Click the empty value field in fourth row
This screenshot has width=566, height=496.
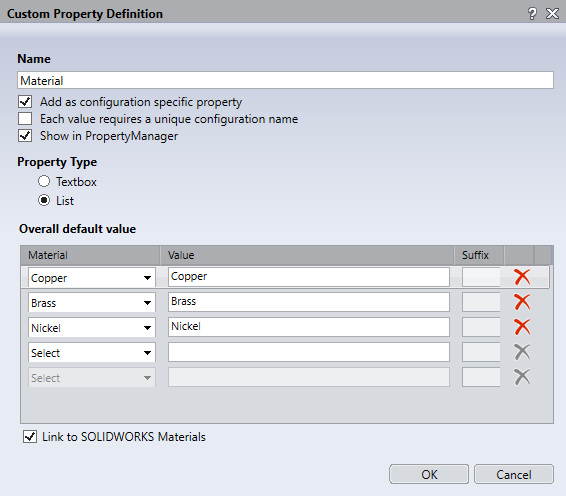point(309,352)
